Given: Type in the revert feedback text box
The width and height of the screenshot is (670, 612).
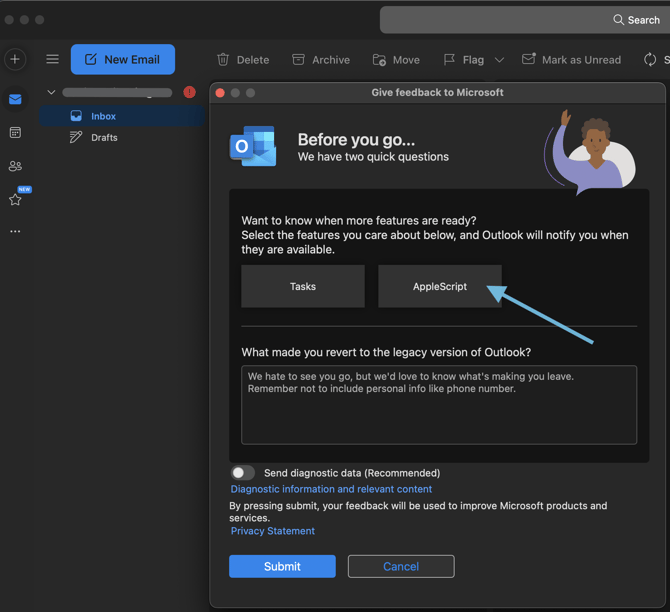Looking at the screenshot, I should [x=439, y=405].
